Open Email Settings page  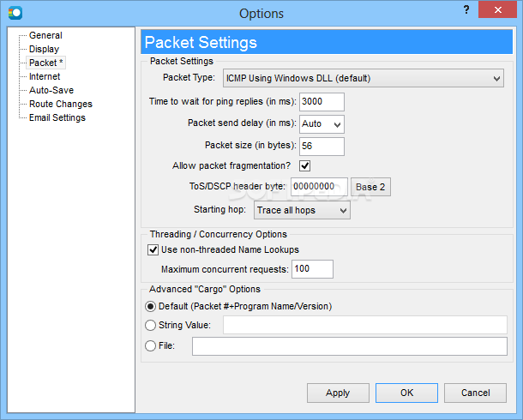point(57,117)
